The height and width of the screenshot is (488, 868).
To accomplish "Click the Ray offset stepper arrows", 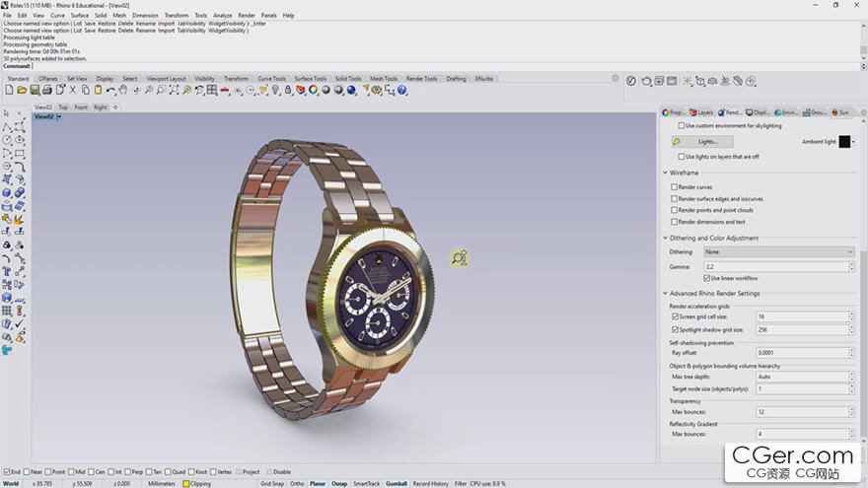I will pos(851,353).
